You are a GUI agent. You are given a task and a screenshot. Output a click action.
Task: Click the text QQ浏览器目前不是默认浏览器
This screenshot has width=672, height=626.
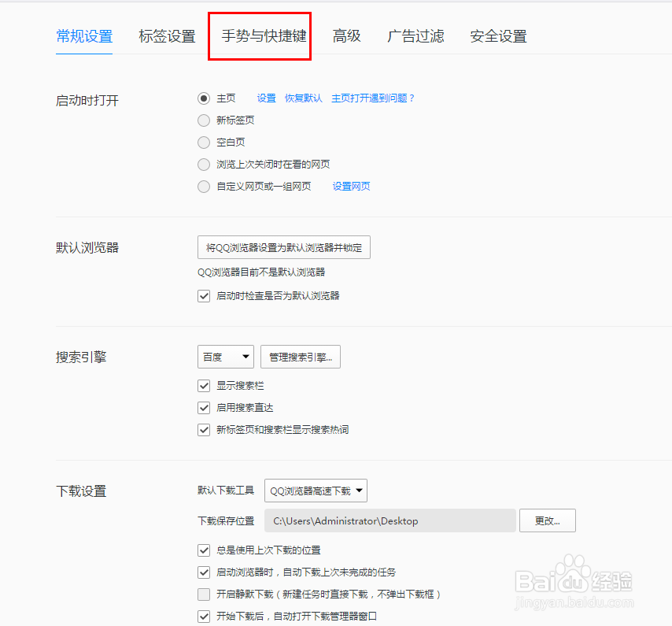pyautogui.click(x=261, y=272)
